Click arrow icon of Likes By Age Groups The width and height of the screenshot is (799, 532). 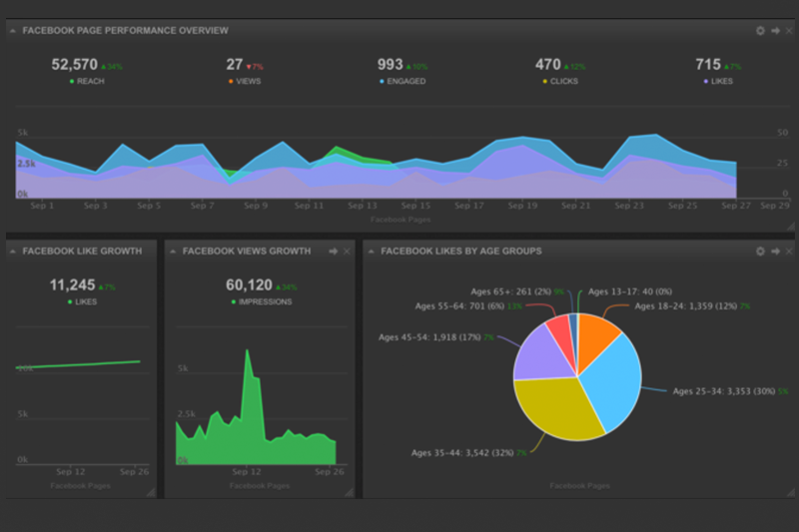[x=775, y=251]
